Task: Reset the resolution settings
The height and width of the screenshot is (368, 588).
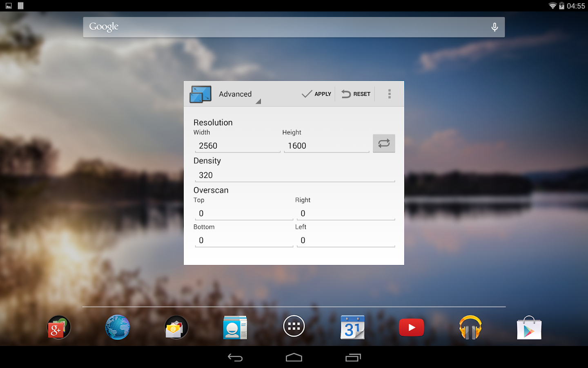Action: tap(355, 94)
